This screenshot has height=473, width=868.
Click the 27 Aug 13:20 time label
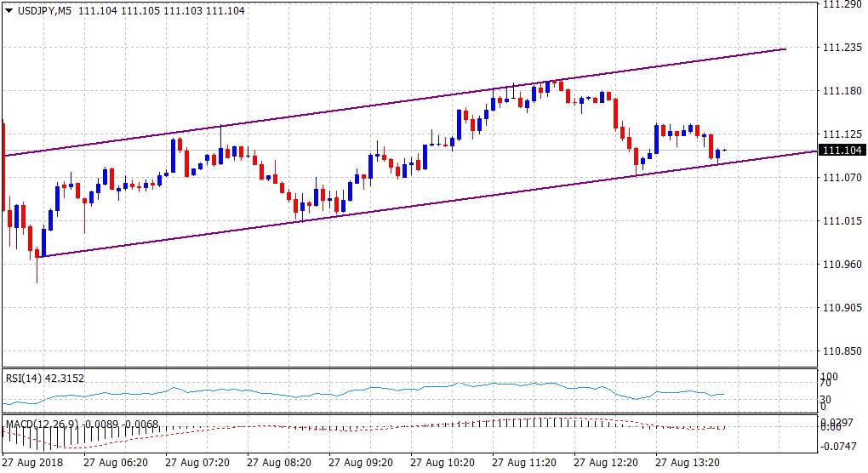687,464
